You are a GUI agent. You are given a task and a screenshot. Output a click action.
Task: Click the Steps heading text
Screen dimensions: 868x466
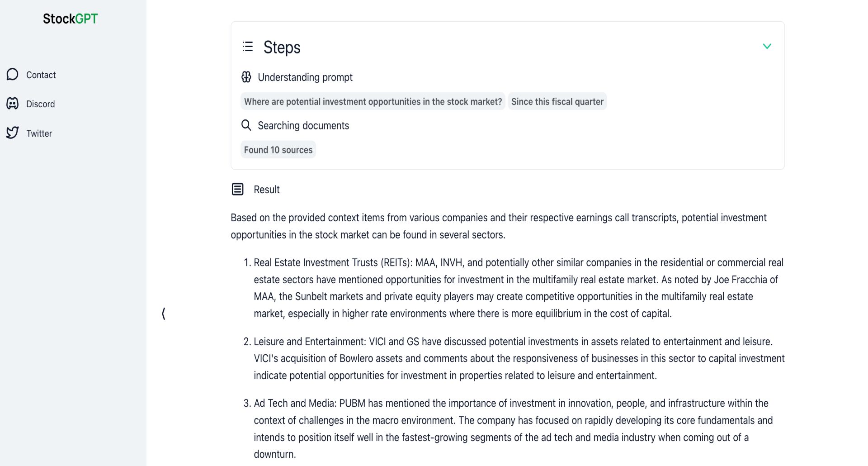pos(282,48)
